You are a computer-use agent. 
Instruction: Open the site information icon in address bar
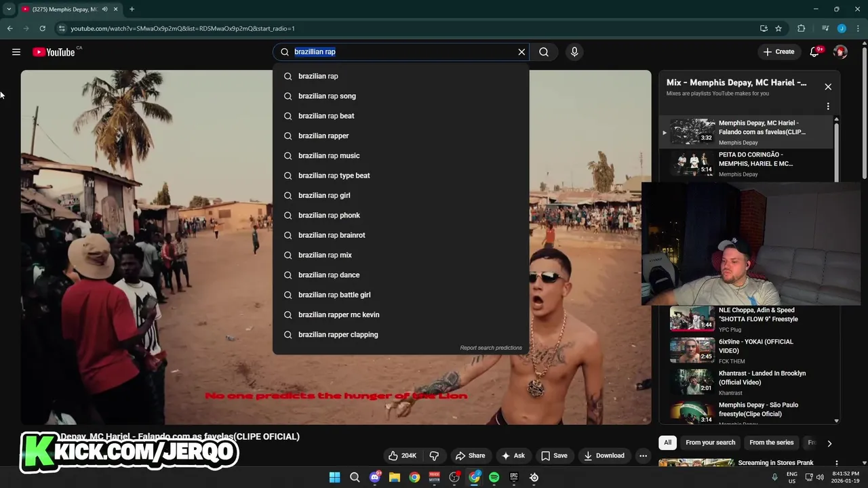[62, 28]
